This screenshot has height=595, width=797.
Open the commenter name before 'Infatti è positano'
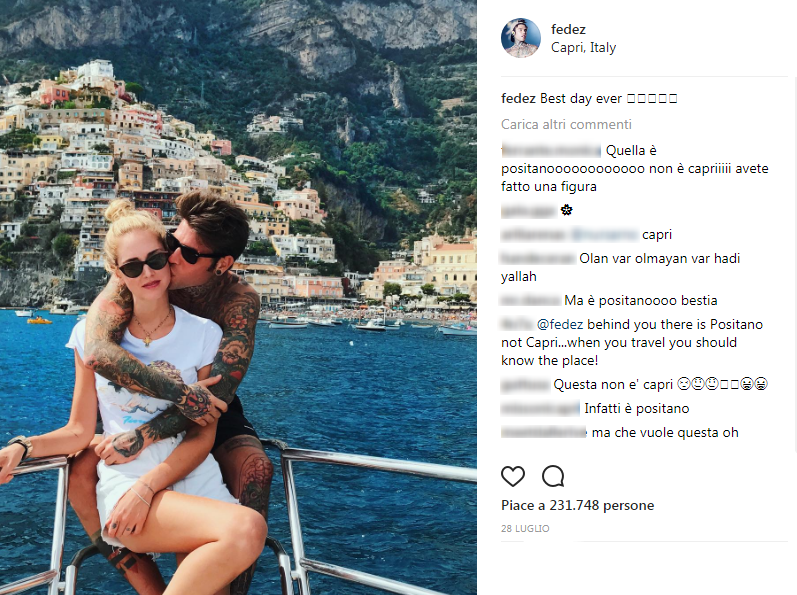point(540,409)
